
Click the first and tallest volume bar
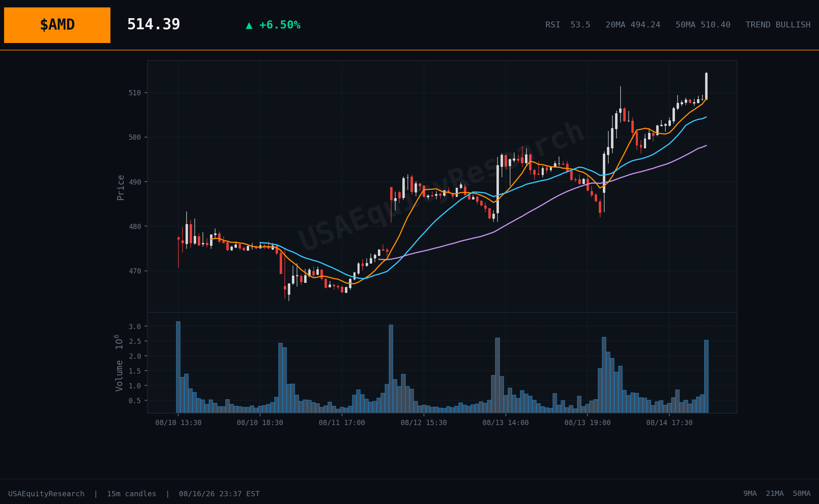[178, 367]
